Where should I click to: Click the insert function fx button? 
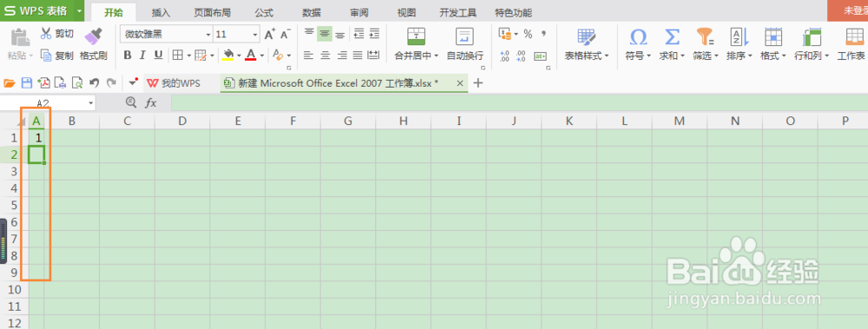click(x=150, y=102)
